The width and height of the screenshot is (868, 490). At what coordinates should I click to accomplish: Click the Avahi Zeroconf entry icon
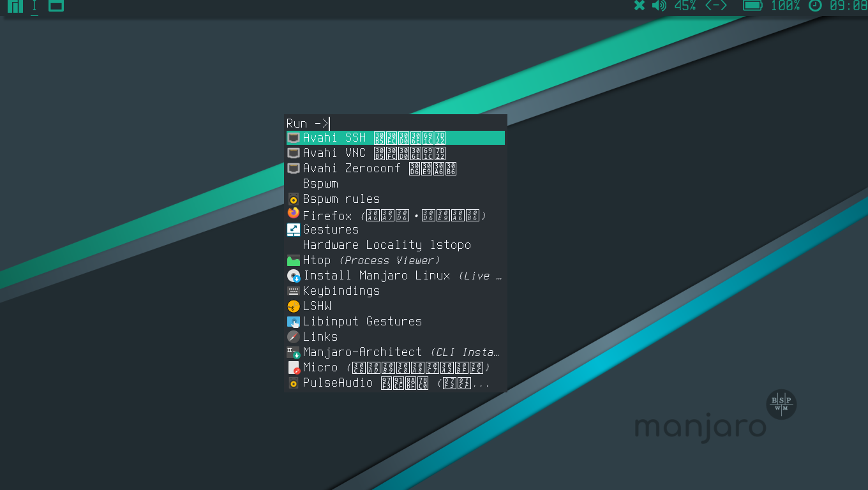294,168
